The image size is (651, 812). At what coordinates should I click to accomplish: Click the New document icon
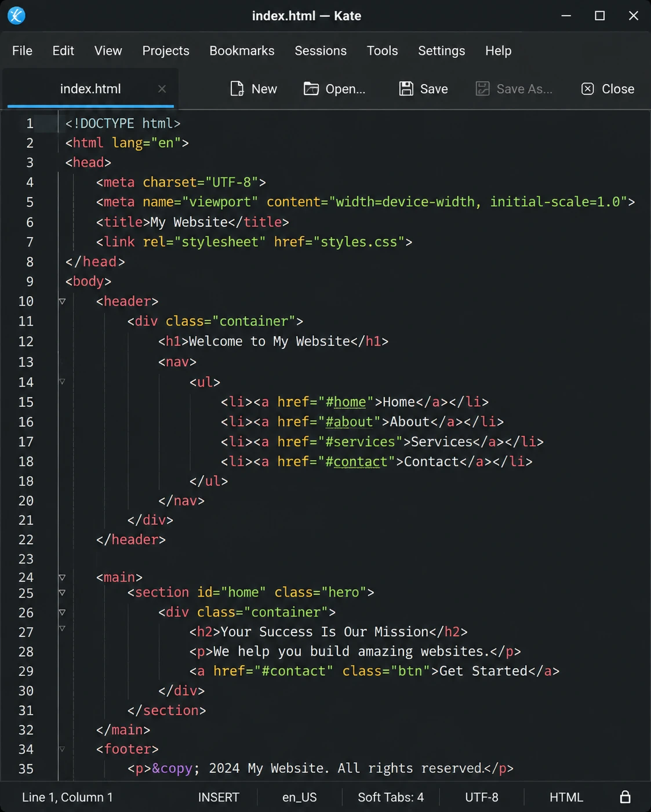pyautogui.click(x=237, y=89)
